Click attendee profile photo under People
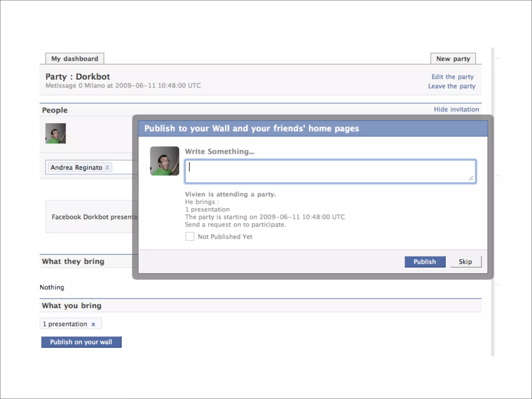Viewport: 532px width, 399px height. tap(56, 133)
